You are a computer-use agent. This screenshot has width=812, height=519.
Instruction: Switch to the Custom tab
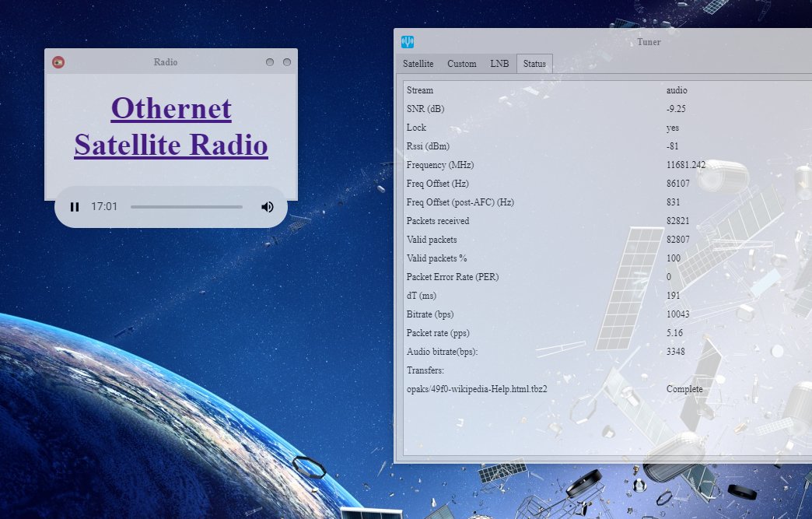point(462,64)
